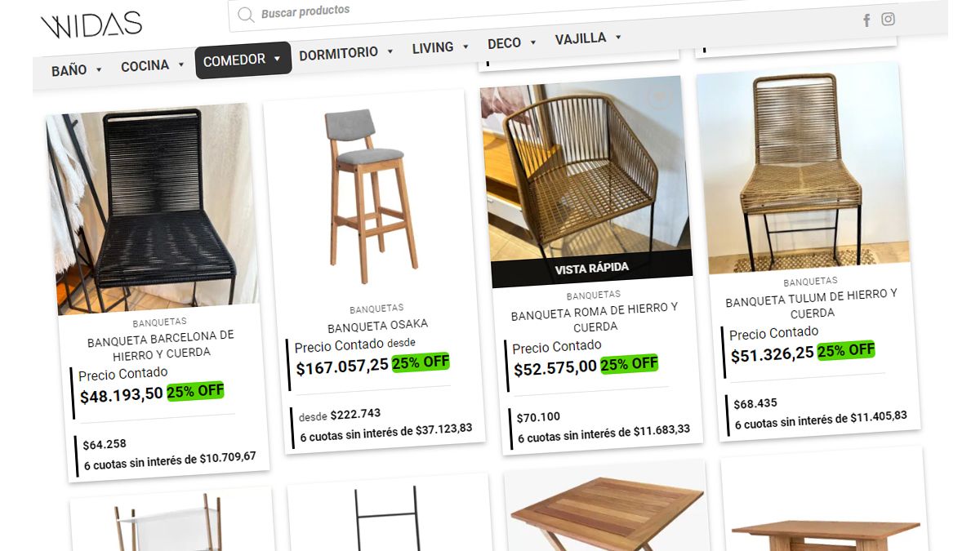Click the WIDAS logo

pos(91,24)
